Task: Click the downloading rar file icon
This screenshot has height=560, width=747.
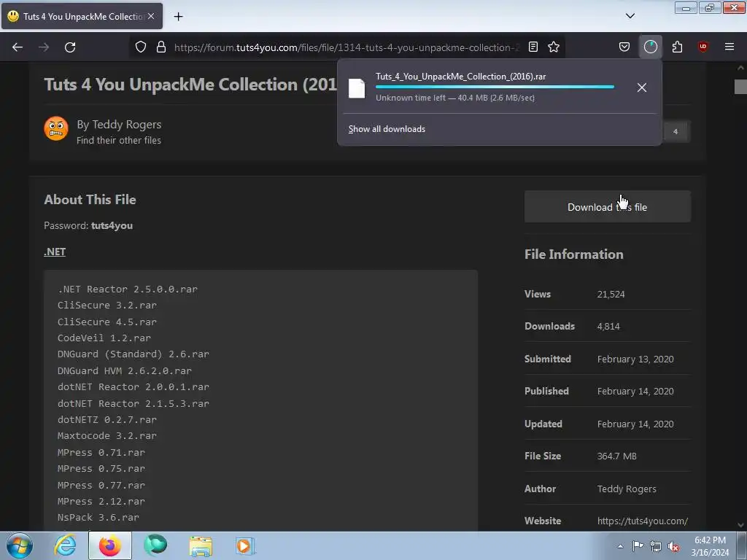Action: point(356,88)
